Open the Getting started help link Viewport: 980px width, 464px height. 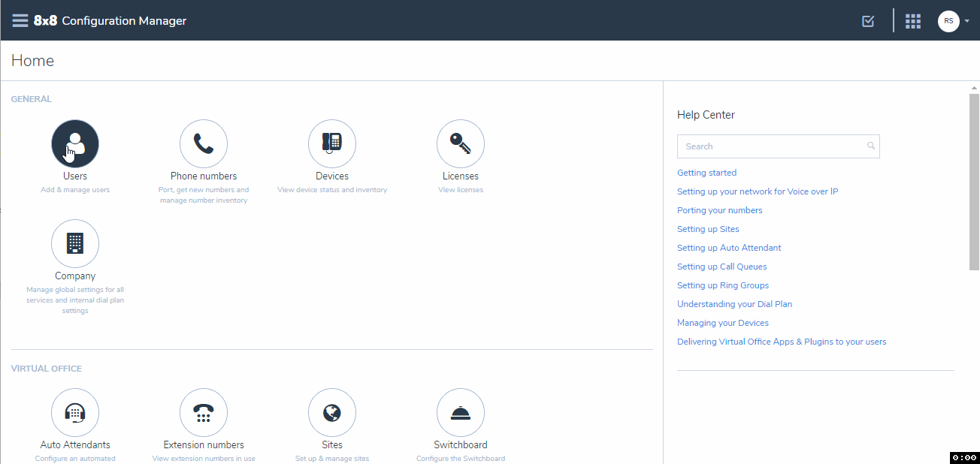tap(706, 173)
